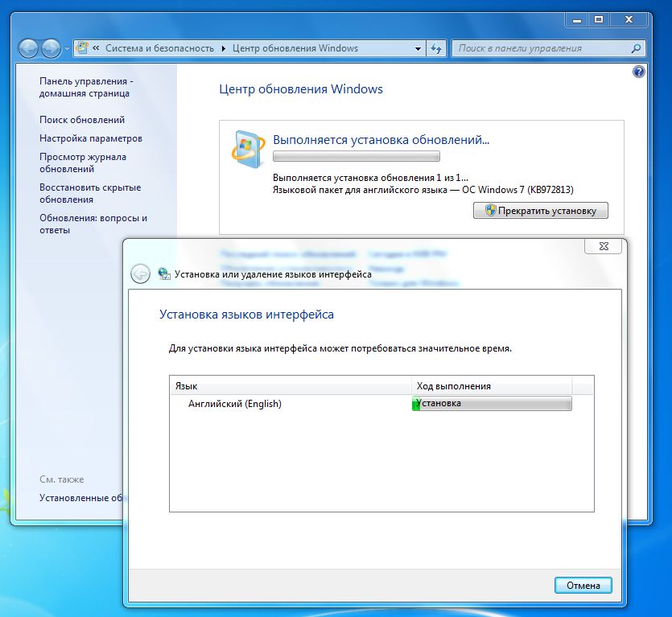Click the refresh icon beside the address bar
The image size is (672, 617).
pyautogui.click(x=436, y=48)
